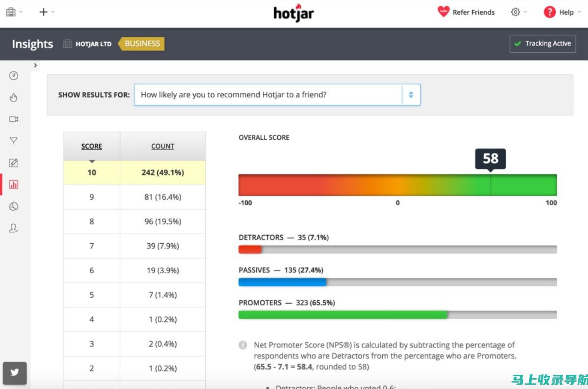Screen dimensions: 588x389
Task: Click the PROMOTERS — 323 (65.5%) label
Action: (287, 302)
